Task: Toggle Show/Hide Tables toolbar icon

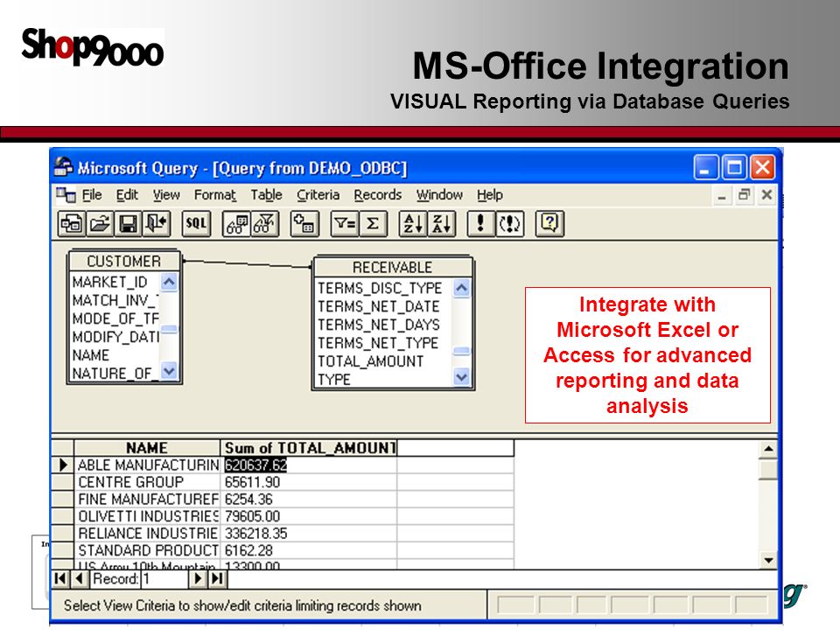Action: (x=236, y=223)
